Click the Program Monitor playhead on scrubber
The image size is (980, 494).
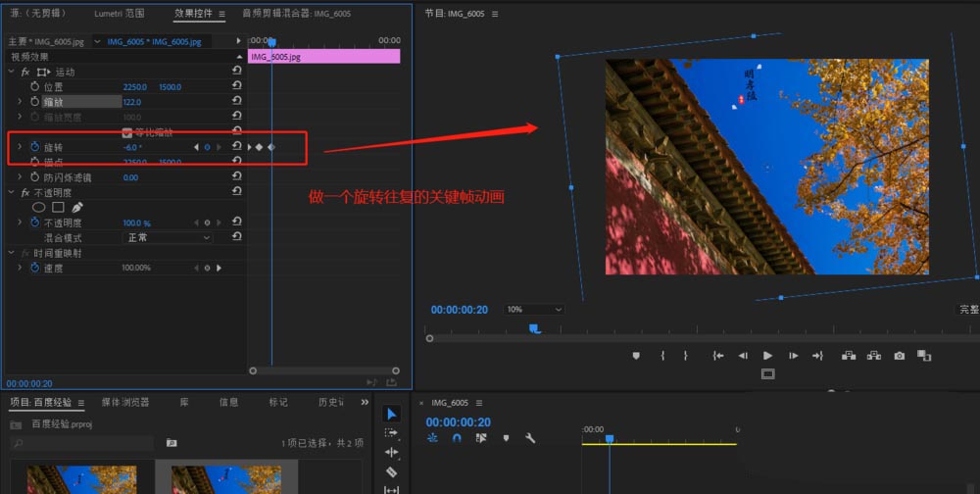534,329
